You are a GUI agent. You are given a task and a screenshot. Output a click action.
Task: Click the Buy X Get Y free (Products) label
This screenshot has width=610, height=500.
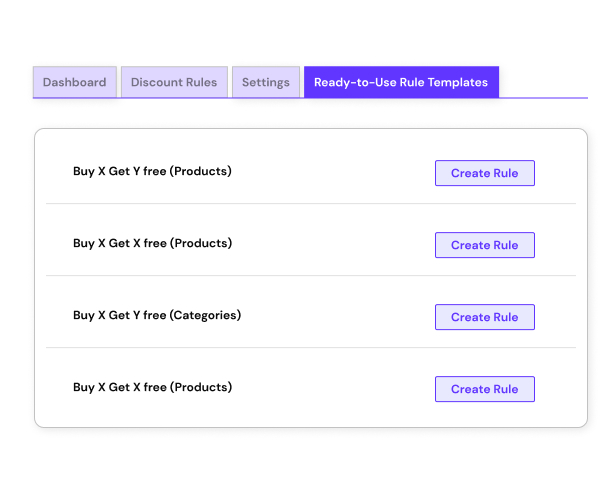click(x=152, y=171)
